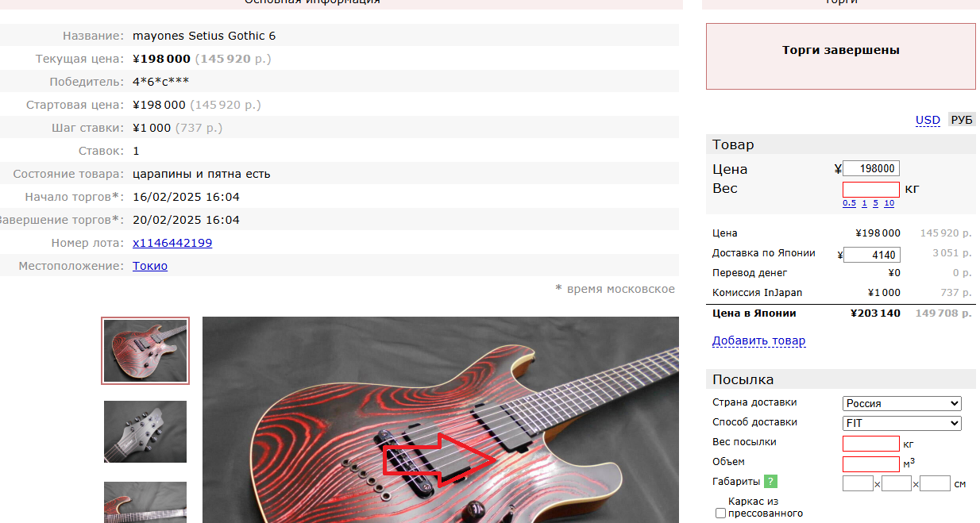Set weight preset to 0.5 kg
980x523 pixels.
(x=849, y=203)
